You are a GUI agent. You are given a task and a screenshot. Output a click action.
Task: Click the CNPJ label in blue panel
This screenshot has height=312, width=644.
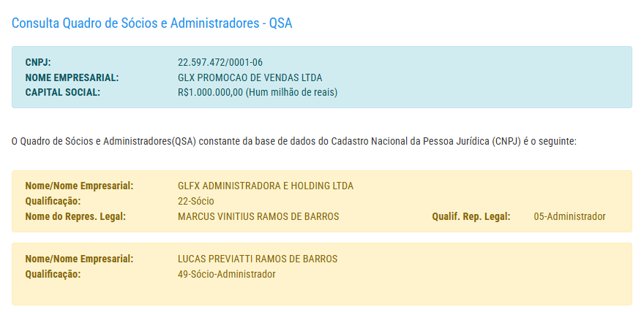coord(38,62)
